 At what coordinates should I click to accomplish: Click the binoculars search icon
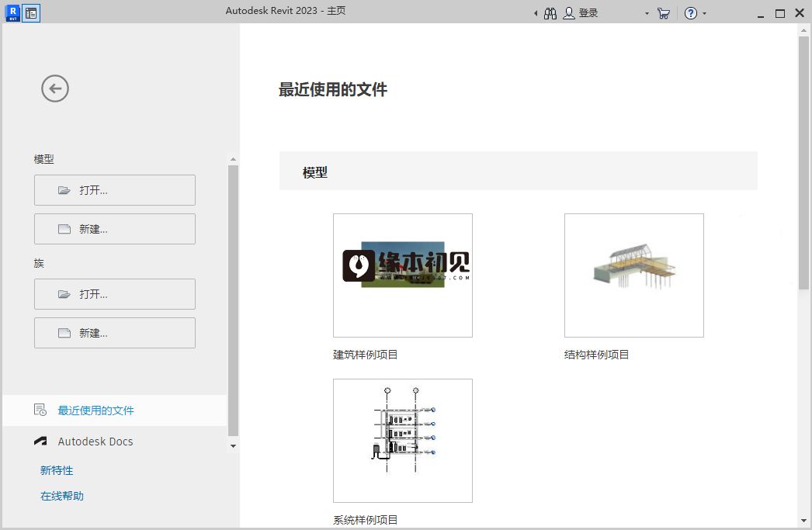pyautogui.click(x=550, y=13)
